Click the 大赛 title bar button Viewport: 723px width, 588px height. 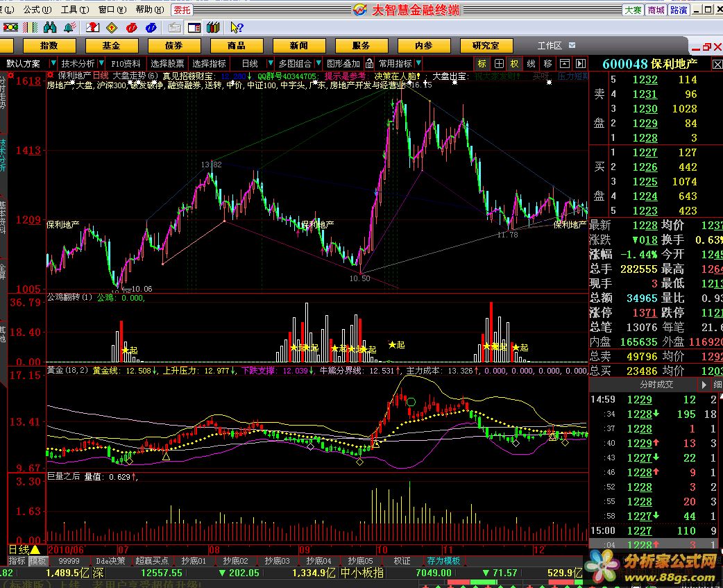point(633,10)
